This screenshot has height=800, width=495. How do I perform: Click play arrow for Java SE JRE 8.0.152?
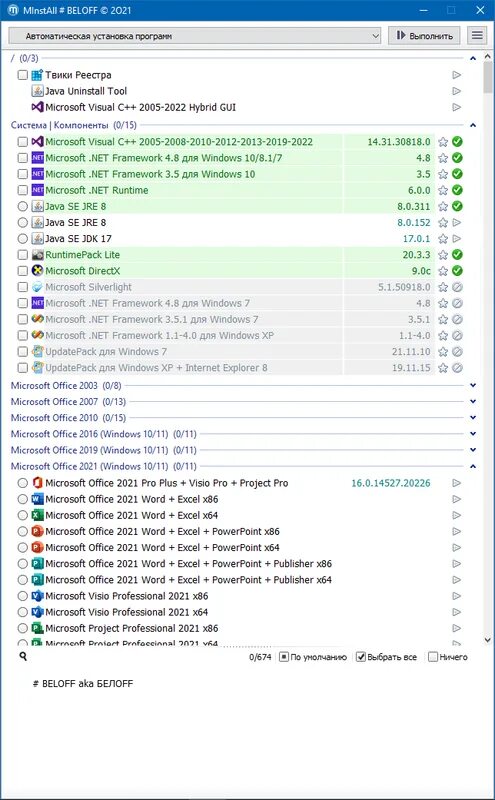point(457,222)
